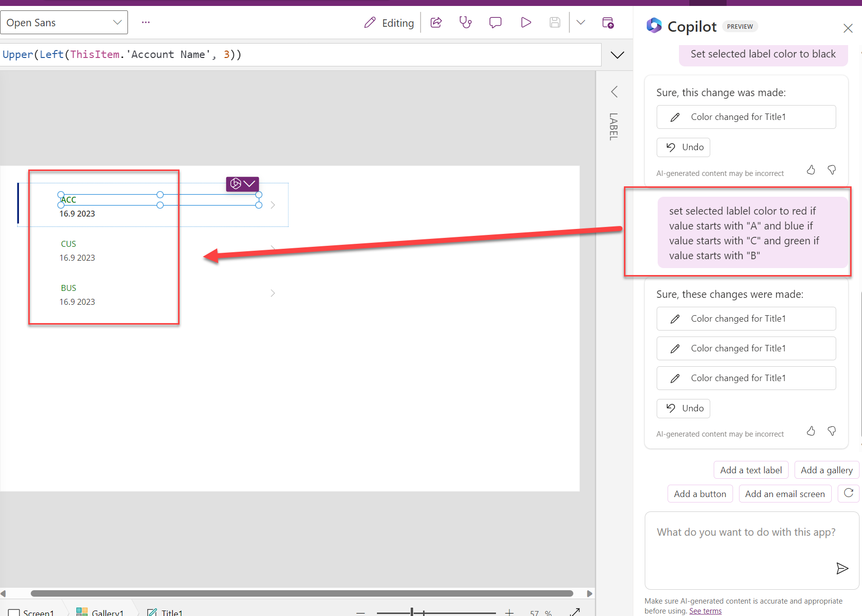Expand the formula bar chevron
This screenshot has width=862, height=616.
pyautogui.click(x=617, y=55)
